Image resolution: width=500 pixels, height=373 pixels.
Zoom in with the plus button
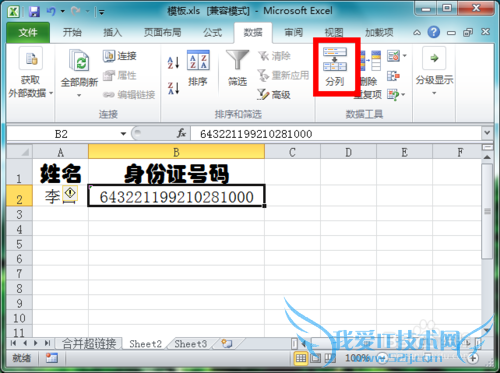472,358
